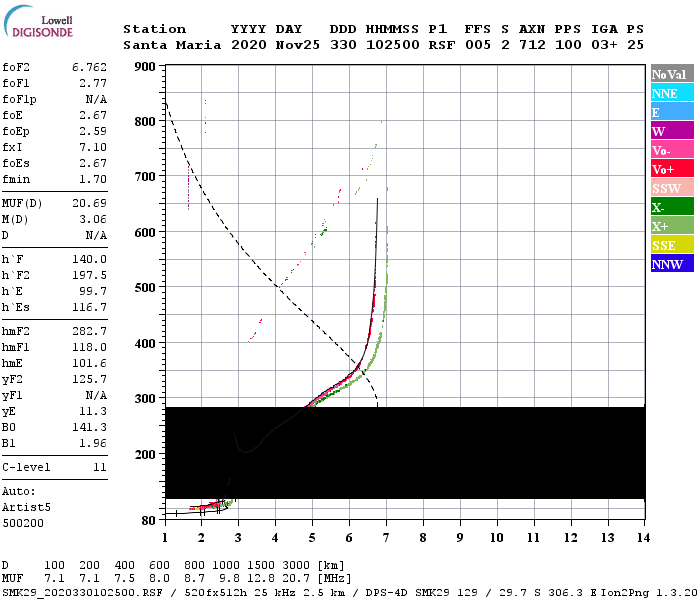
Task: Click the RSF program value in header
Action: coord(442,45)
